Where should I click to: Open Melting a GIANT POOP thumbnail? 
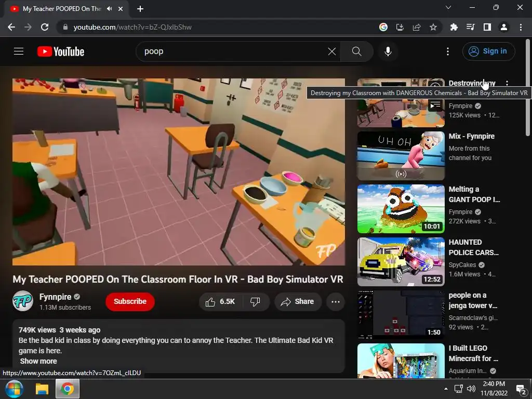pos(401,209)
